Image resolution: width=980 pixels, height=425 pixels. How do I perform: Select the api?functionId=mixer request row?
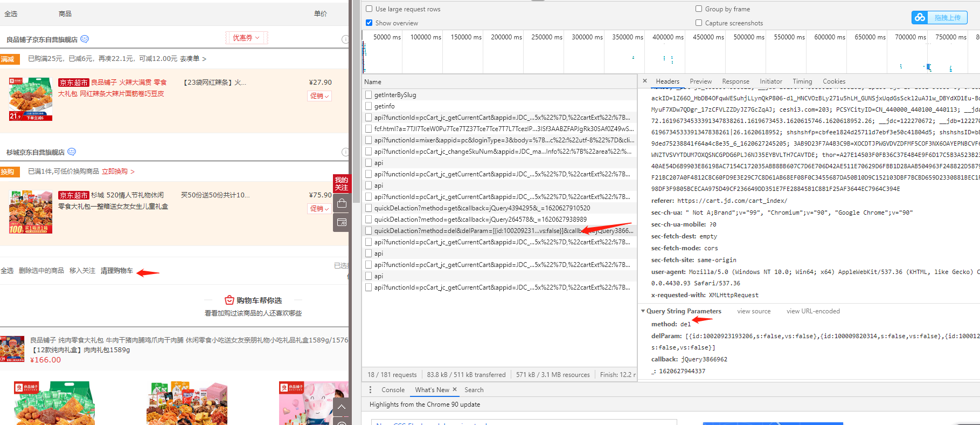tap(499, 140)
